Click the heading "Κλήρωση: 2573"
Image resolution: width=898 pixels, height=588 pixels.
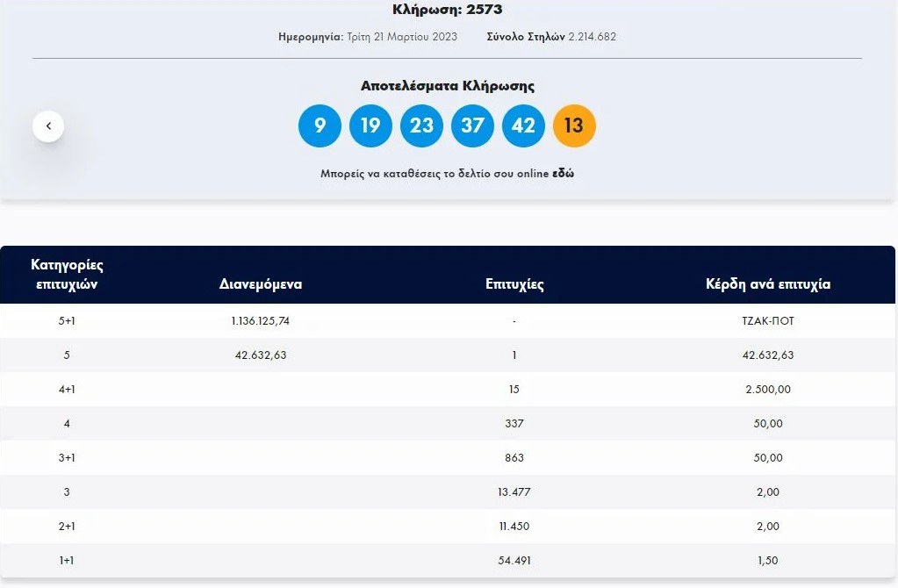click(x=448, y=9)
